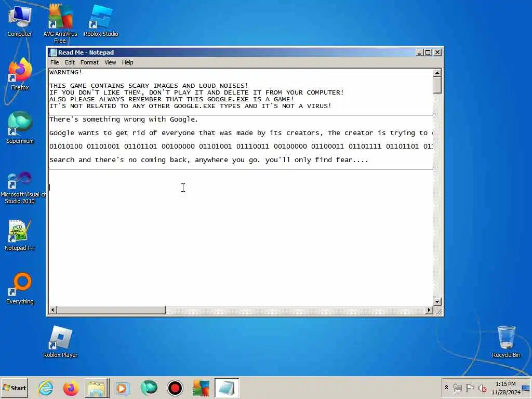Select AVG AntiVirus Free desktop shortcut
This screenshot has width=532, height=399.
coord(60,24)
